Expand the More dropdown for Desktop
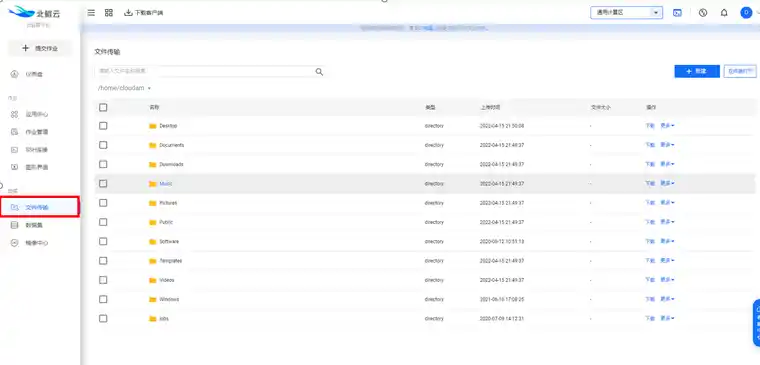Image resolution: width=760 pixels, height=365 pixels. [667, 126]
